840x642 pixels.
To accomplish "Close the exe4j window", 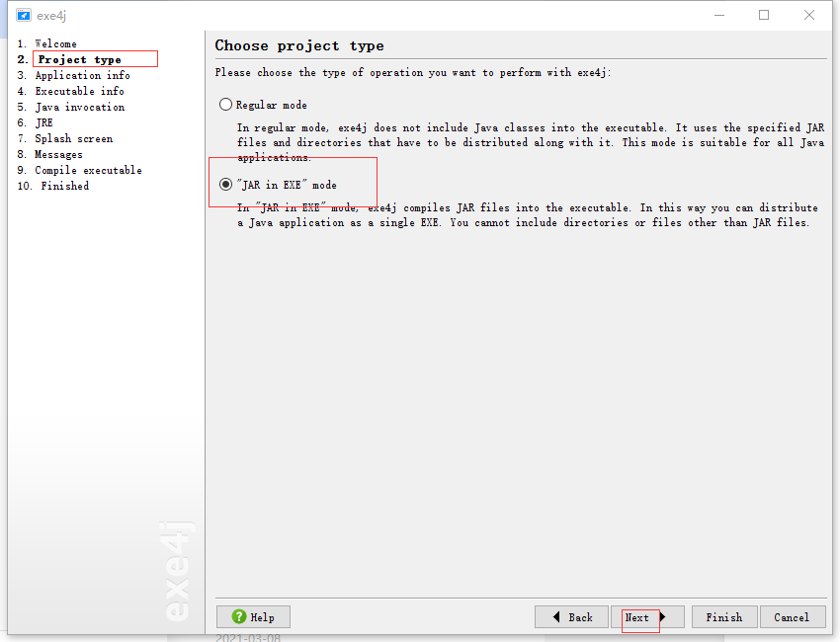I will tap(809, 15).
